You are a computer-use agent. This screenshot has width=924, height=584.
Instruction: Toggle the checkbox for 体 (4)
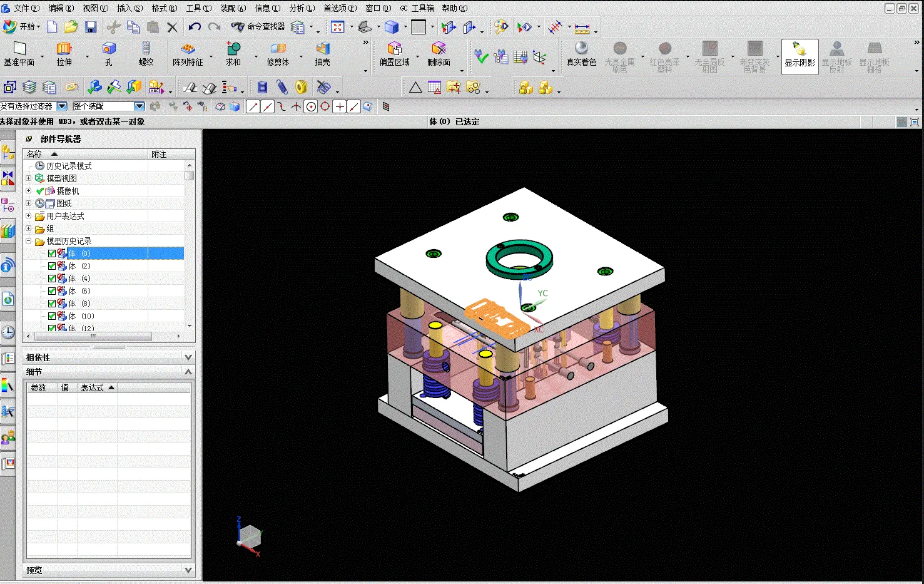point(52,279)
